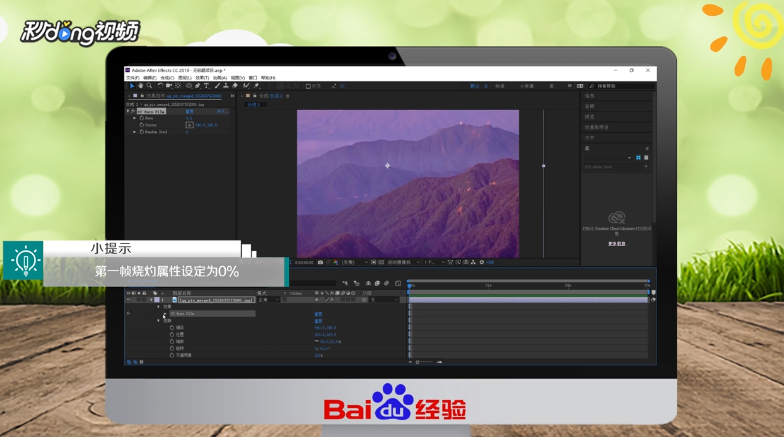Open 文件(F) menu
The width and height of the screenshot is (784, 437).
(132, 78)
